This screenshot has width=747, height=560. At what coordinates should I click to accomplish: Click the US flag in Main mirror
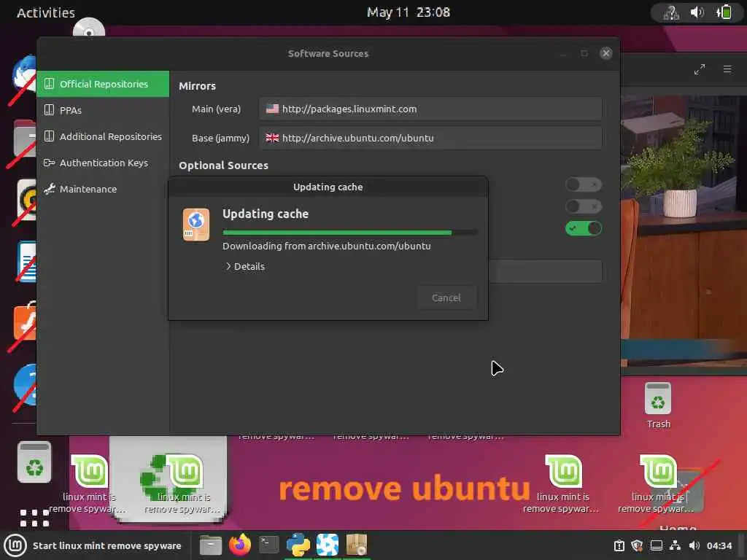click(x=273, y=109)
